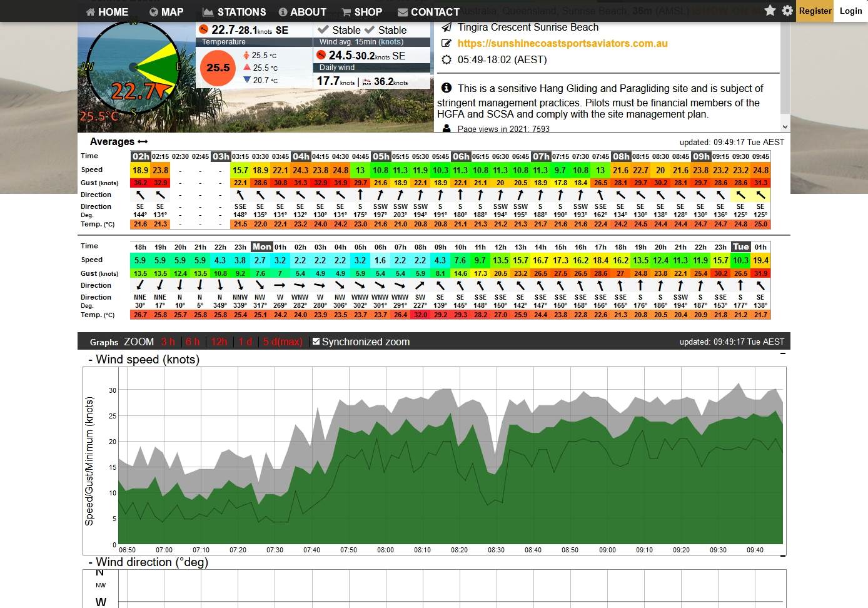Open the settings gear icon
868x608 pixels.
(x=787, y=11)
